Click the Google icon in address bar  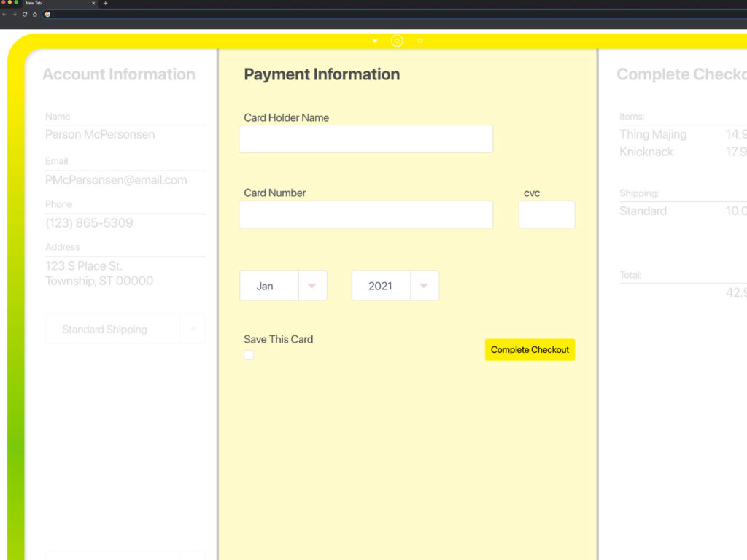[x=47, y=14]
